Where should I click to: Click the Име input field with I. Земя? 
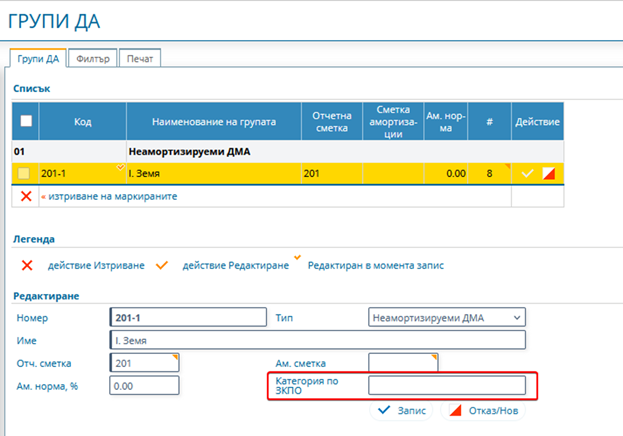pyautogui.click(x=317, y=340)
